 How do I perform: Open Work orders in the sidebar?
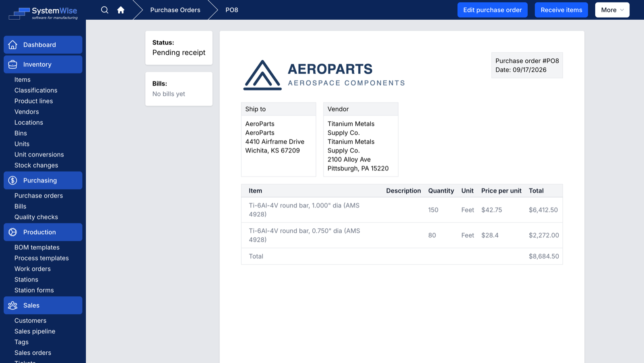(x=33, y=269)
